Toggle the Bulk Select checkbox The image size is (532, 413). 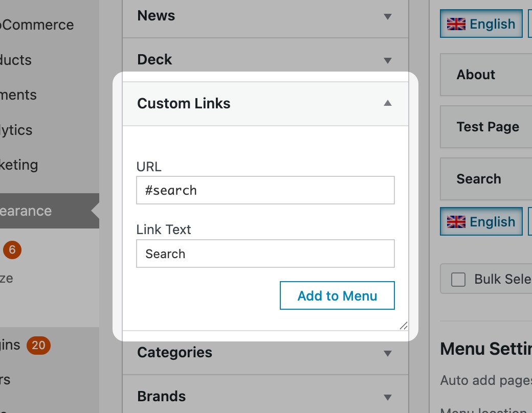point(458,280)
